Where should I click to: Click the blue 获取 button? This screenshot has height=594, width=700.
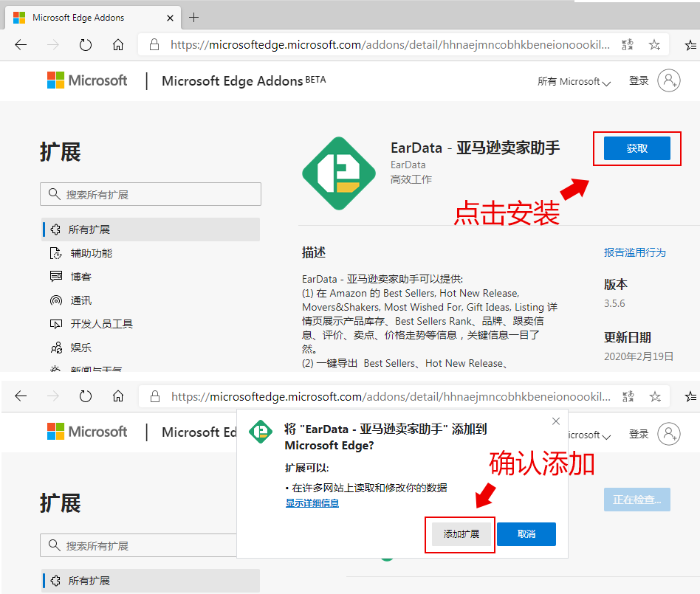point(637,148)
